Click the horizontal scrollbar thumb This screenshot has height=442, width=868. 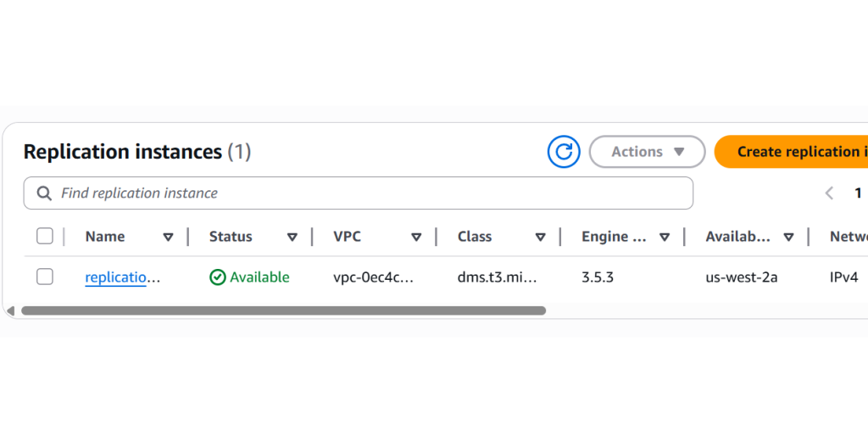click(x=283, y=311)
